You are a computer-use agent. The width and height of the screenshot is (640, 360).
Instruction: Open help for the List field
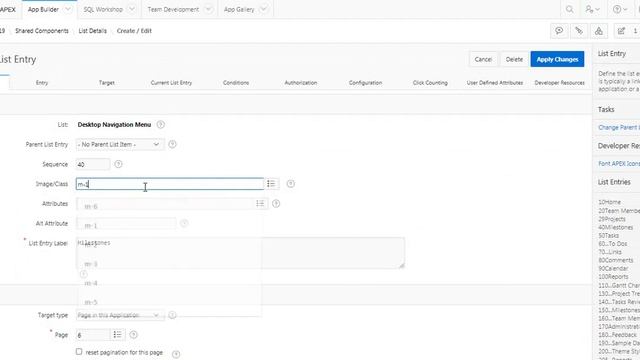tap(161, 125)
